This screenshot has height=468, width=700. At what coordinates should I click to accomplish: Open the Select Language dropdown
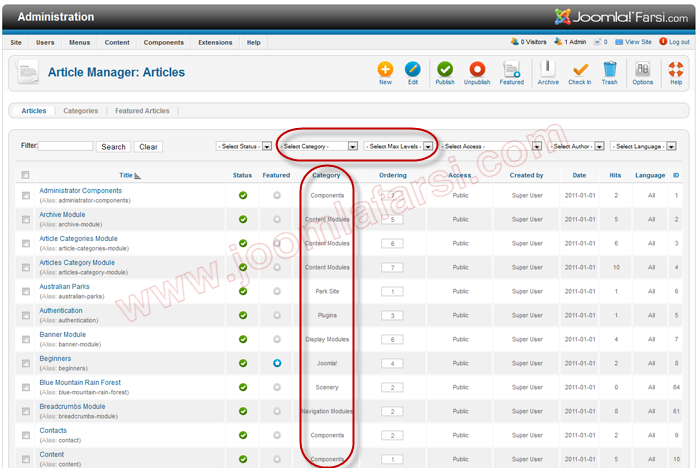pos(643,146)
